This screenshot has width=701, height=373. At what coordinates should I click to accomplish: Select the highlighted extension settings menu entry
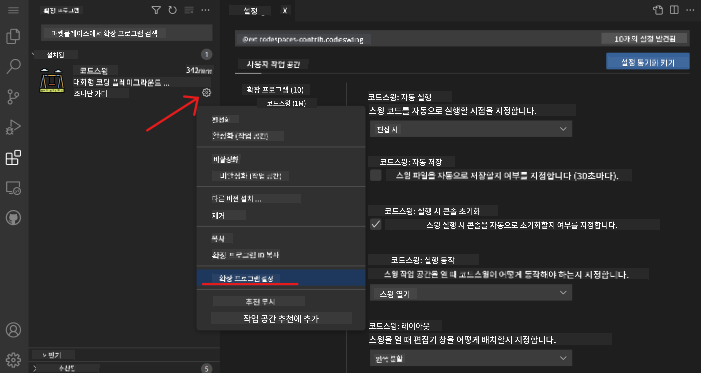coord(281,278)
